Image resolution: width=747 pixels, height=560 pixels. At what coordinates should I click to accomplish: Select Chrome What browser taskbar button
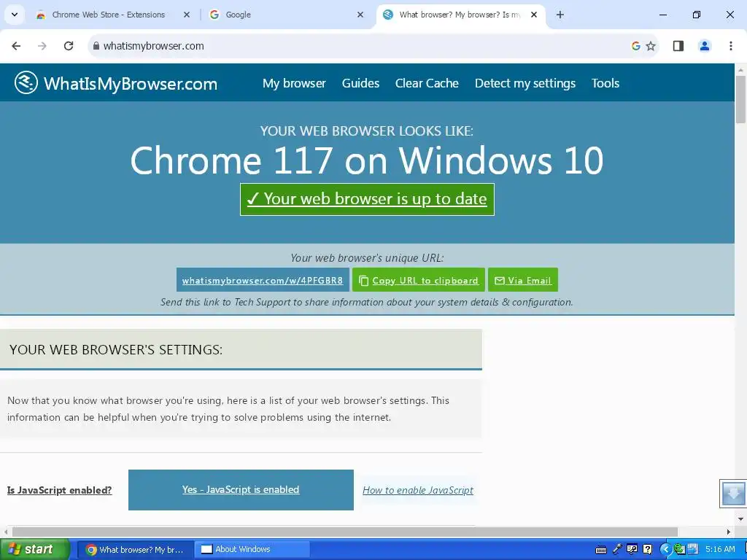point(135,550)
